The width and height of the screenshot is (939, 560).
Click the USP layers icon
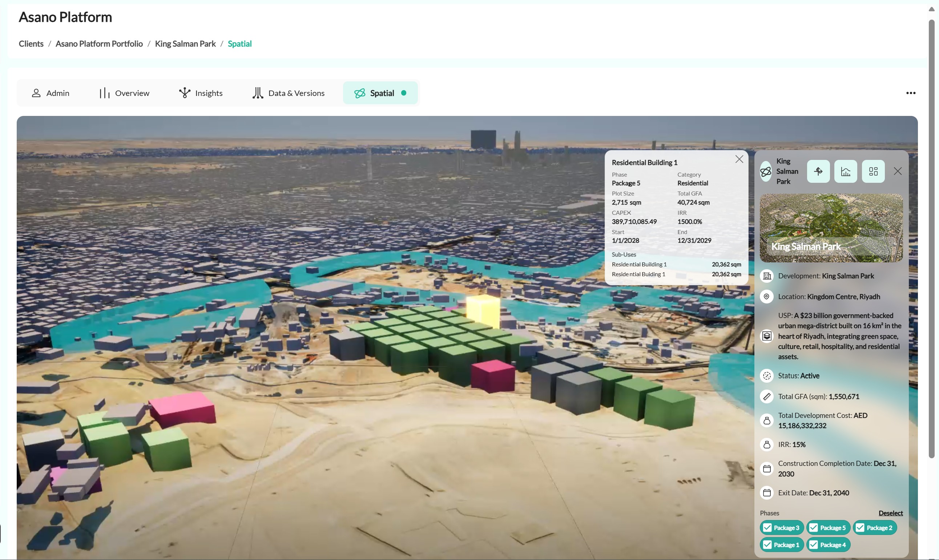[767, 336]
